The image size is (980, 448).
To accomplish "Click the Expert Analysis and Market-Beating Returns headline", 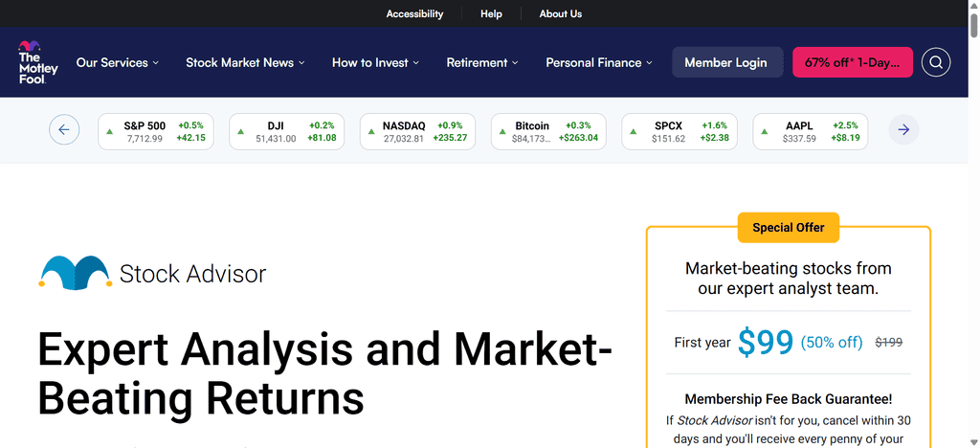I will (x=325, y=373).
